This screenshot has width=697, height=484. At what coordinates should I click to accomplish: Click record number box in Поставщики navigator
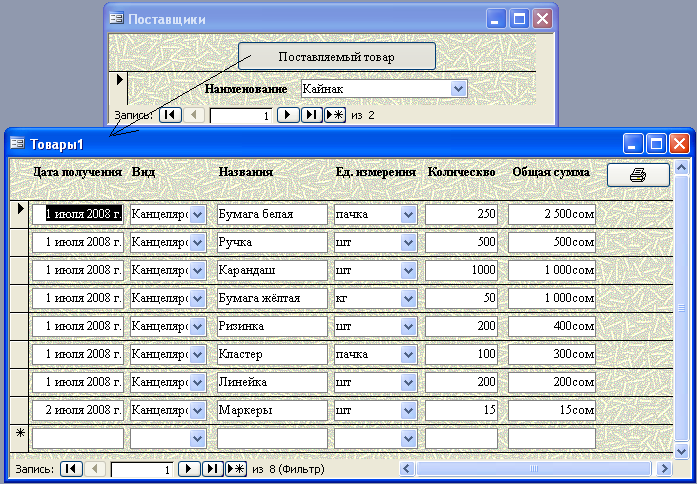pos(240,116)
